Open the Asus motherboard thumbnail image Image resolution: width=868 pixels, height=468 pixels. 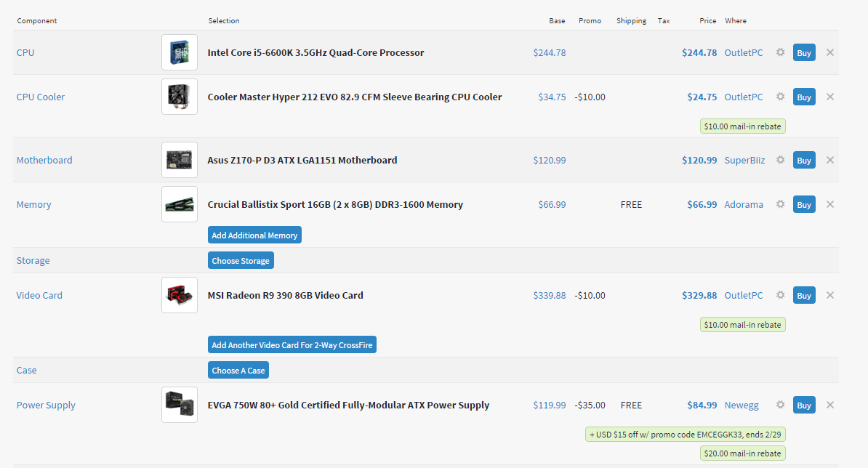pyautogui.click(x=180, y=160)
